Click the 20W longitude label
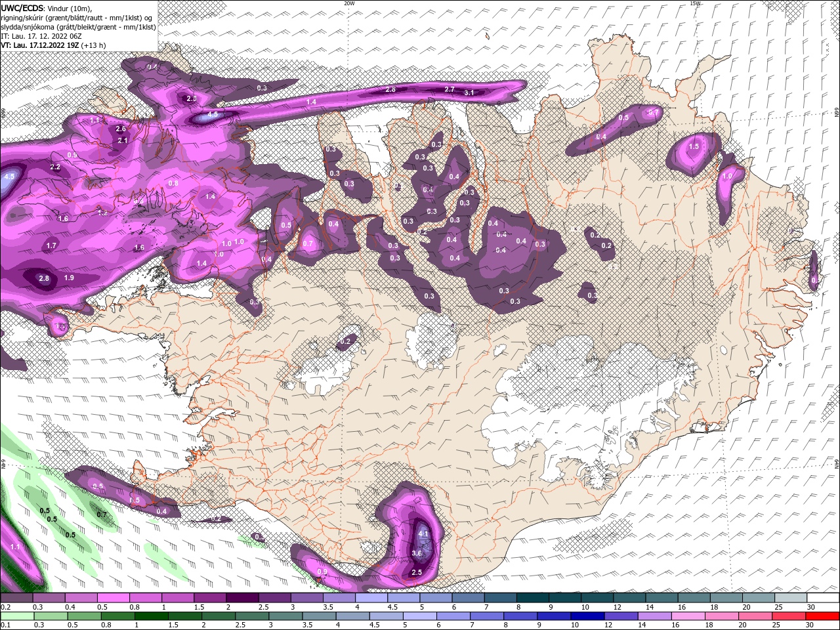Image resolution: width=840 pixels, height=630 pixels. (349, 3)
